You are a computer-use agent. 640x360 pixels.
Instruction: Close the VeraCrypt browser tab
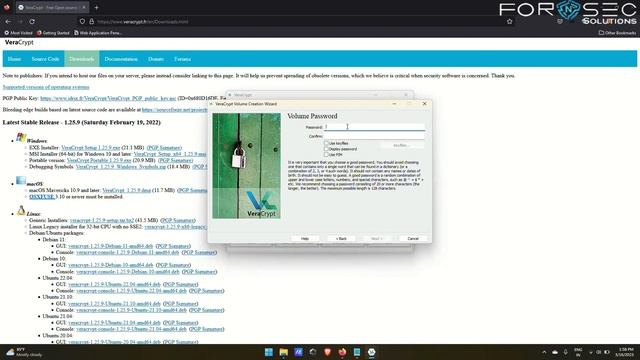[x=84, y=7]
